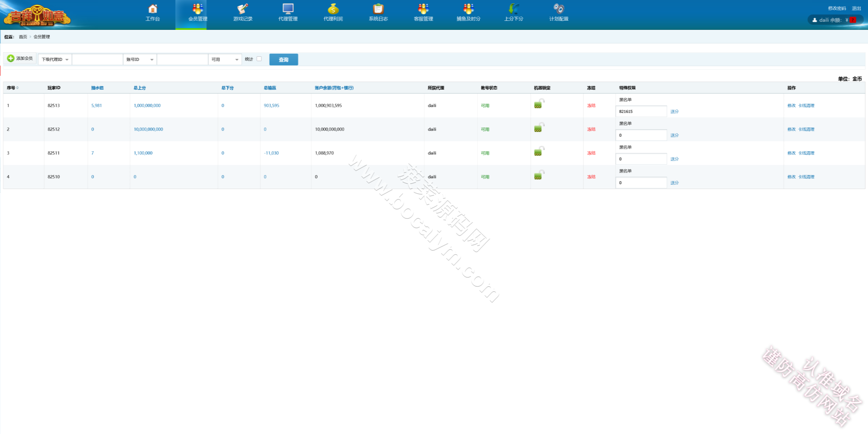Viewport: 868px width, 434px height.
Task: Toggle machine lock for player 82513
Action: click(539, 103)
